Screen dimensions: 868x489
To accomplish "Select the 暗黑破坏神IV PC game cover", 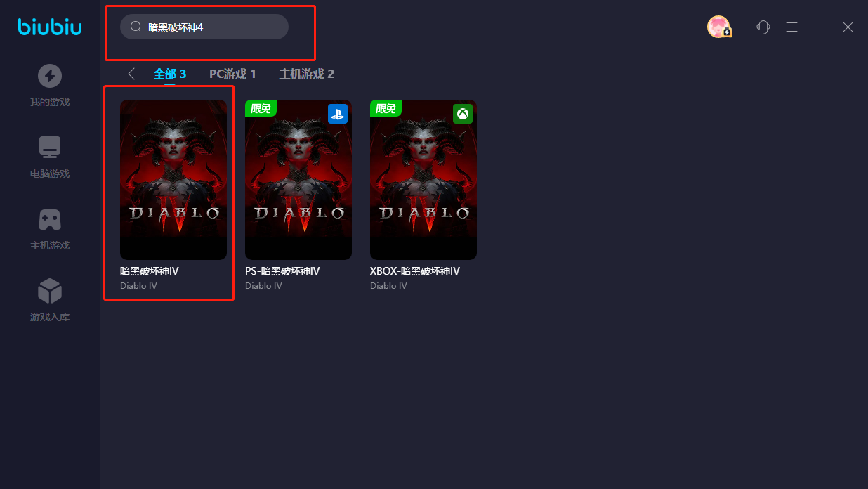I will click(173, 180).
